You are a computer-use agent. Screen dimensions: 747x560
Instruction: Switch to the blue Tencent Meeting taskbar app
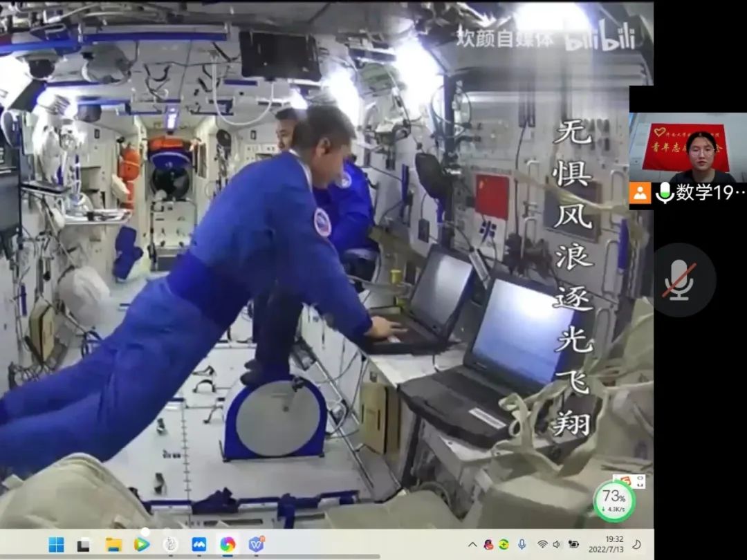(199, 544)
